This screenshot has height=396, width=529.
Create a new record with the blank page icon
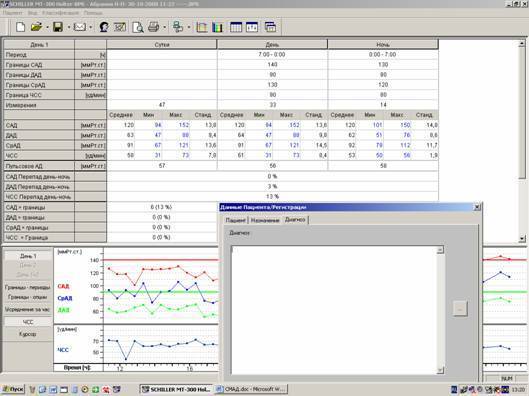click(20, 27)
